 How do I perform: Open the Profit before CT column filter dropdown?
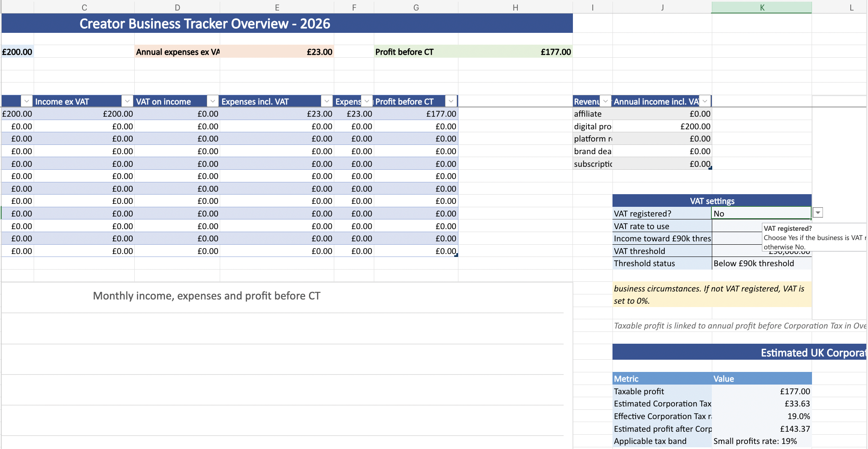(x=451, y=101)
